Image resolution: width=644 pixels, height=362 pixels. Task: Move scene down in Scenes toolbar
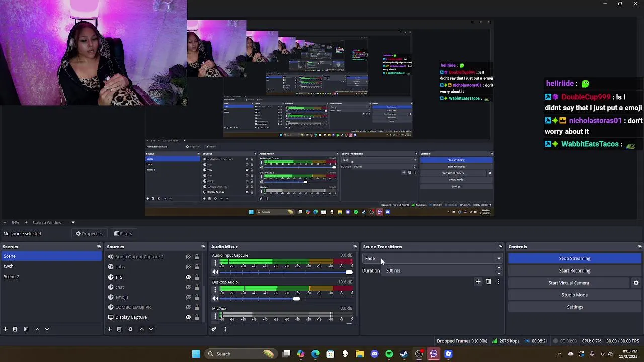[47, 329]
